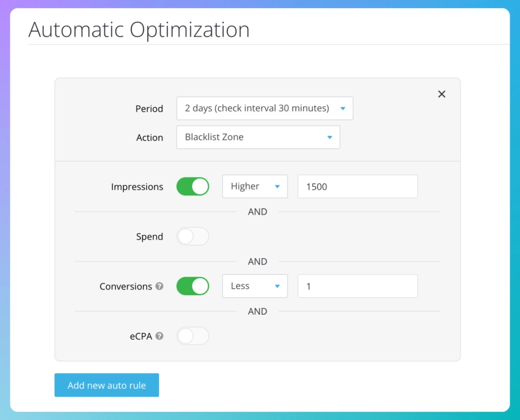520x420 pixels.
Task: Enable the Spend toggle
Action: click(x=192, y=236)
